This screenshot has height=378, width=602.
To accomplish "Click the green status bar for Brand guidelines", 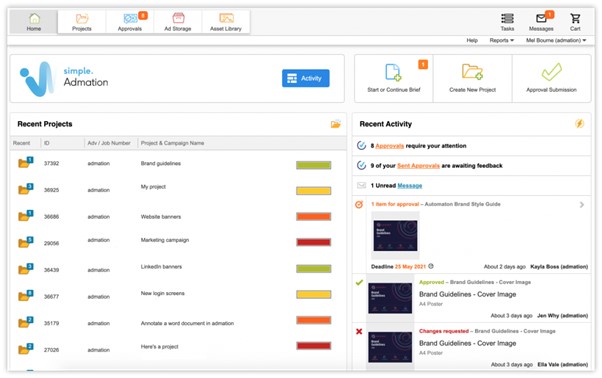I will click(314, 165).
